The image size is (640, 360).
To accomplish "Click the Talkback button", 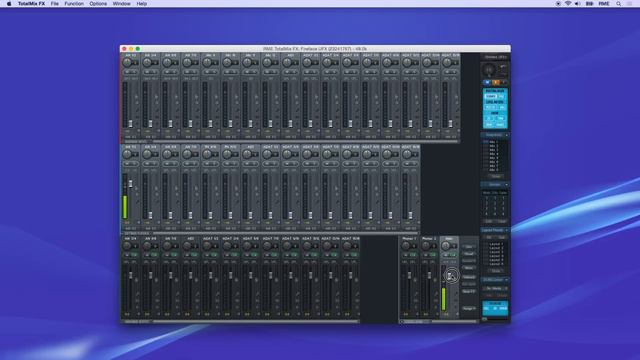I will pyautogui.click(x=469, y=277).
